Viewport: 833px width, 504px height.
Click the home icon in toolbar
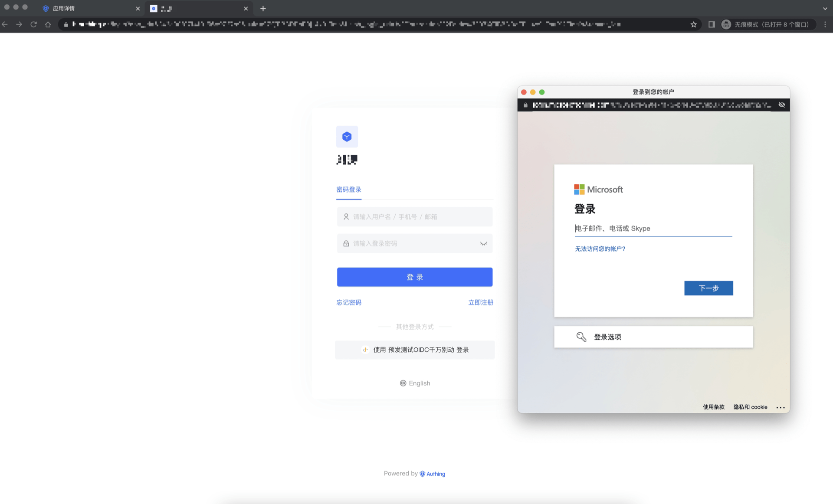coord(48,25)
